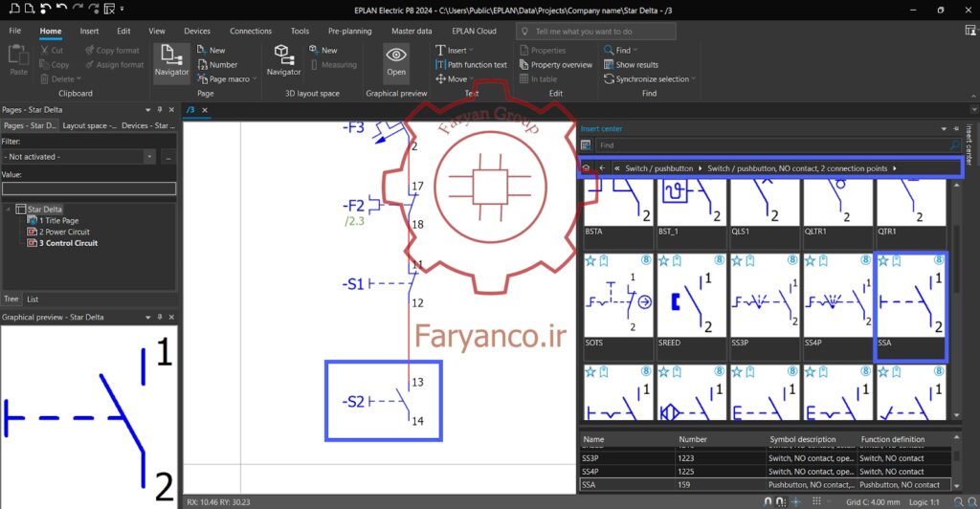The width and height of the screenshot is (980, 509).
Task: Close the Graphical preview panel
Action: tap(171, 318)
